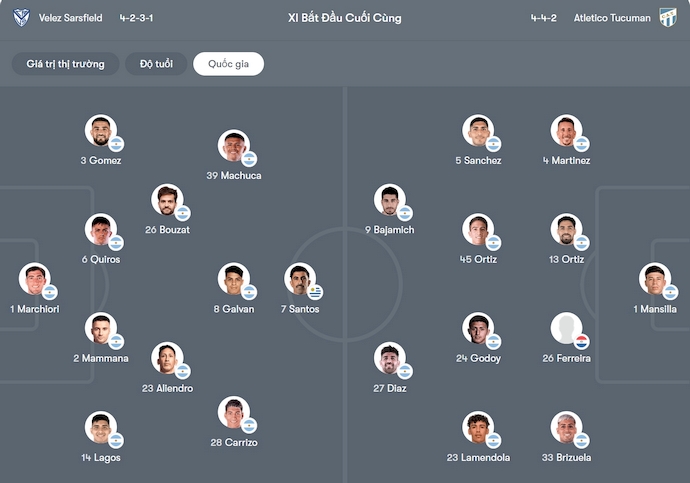Click the player name 8 Galvan
This screenshot has width=690, height=483.
pos(234,309)
